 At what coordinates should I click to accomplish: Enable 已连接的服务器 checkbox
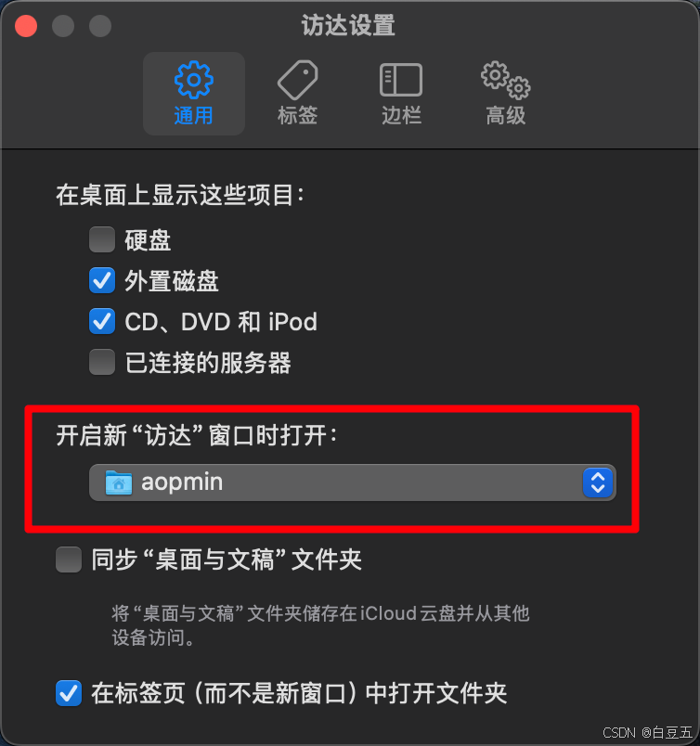[x=102, y=362]
